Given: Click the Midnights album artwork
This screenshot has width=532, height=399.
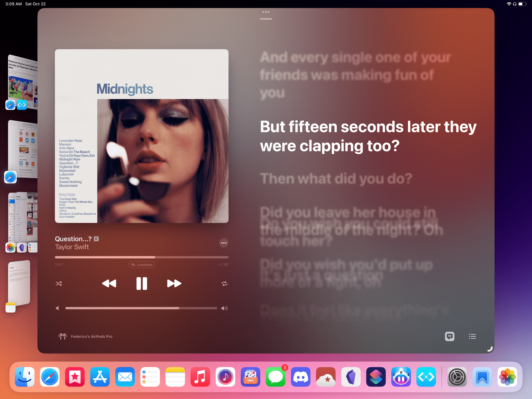Looking at the screenshot, I should click(142, 136).
